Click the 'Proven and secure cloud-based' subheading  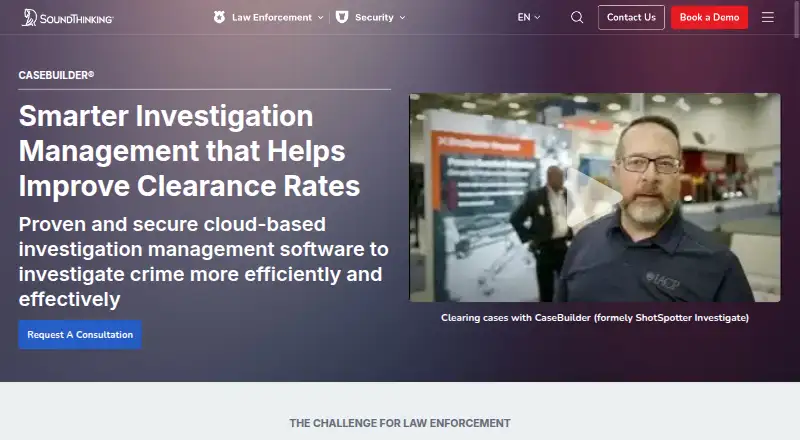click(x=204, y=261)
